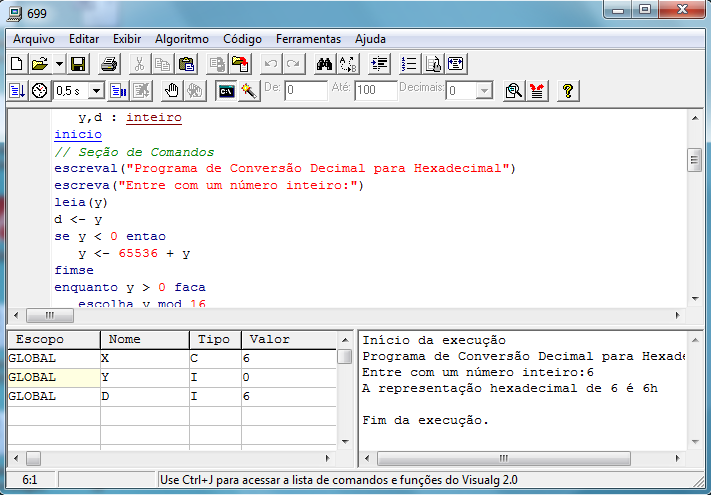This screenshot has height=495, width=711.
Task: Click the Paste clipboard icon
Action: point(186,64)
